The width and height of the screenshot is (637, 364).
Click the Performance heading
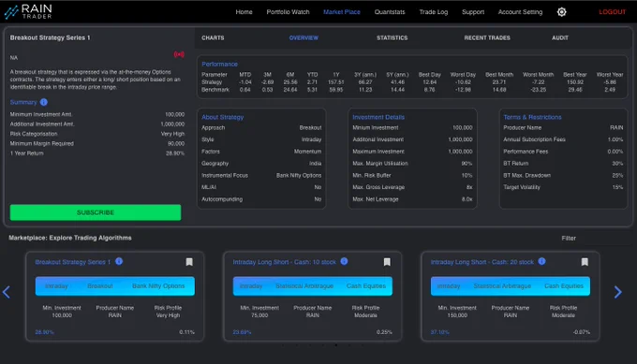pos(219,65)
